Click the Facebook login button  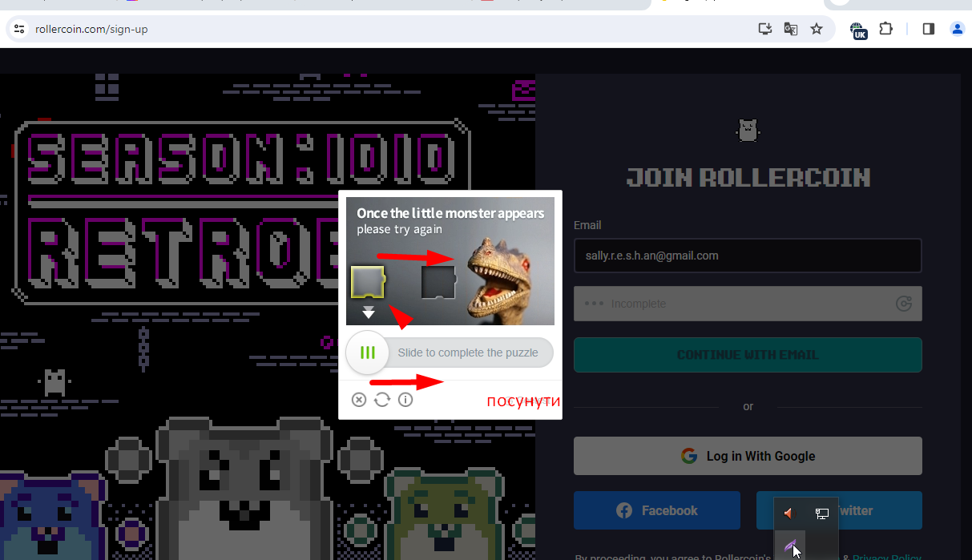tap(657, 510)
